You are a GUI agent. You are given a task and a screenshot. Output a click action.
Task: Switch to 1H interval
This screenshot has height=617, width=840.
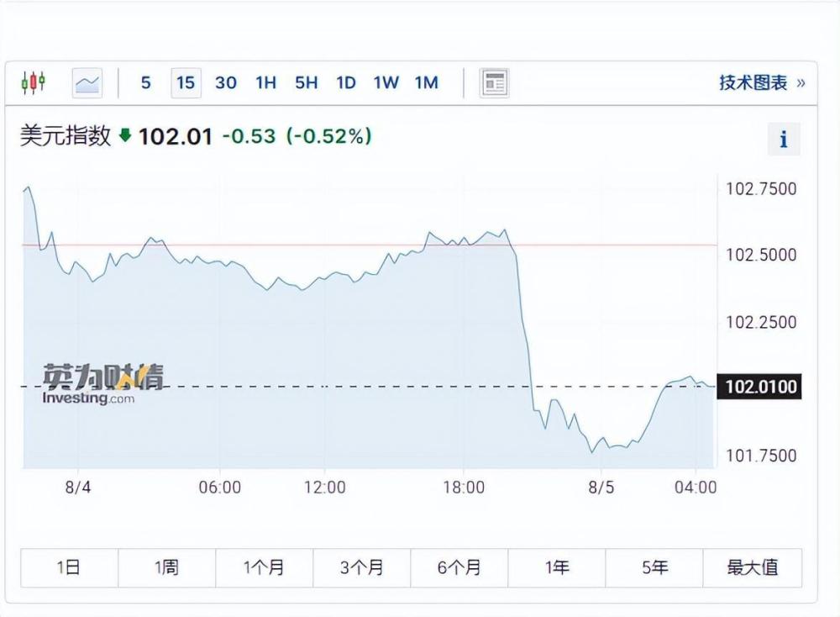pos(265,82)
